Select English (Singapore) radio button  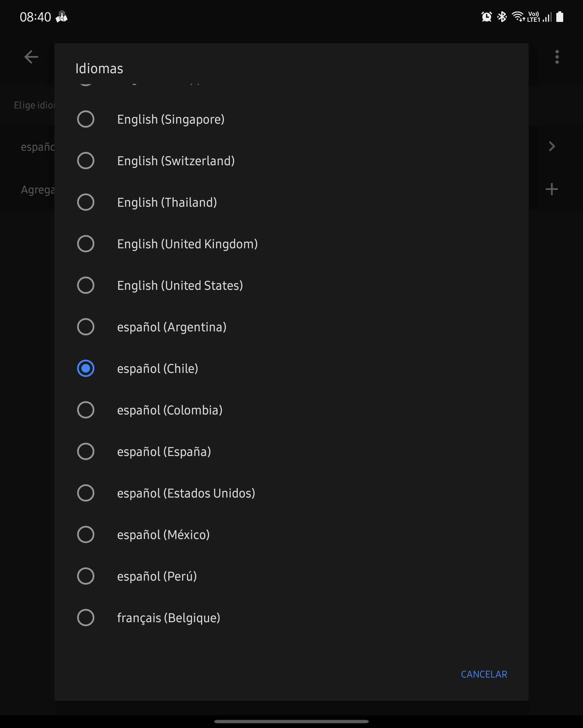coord(86,119)
